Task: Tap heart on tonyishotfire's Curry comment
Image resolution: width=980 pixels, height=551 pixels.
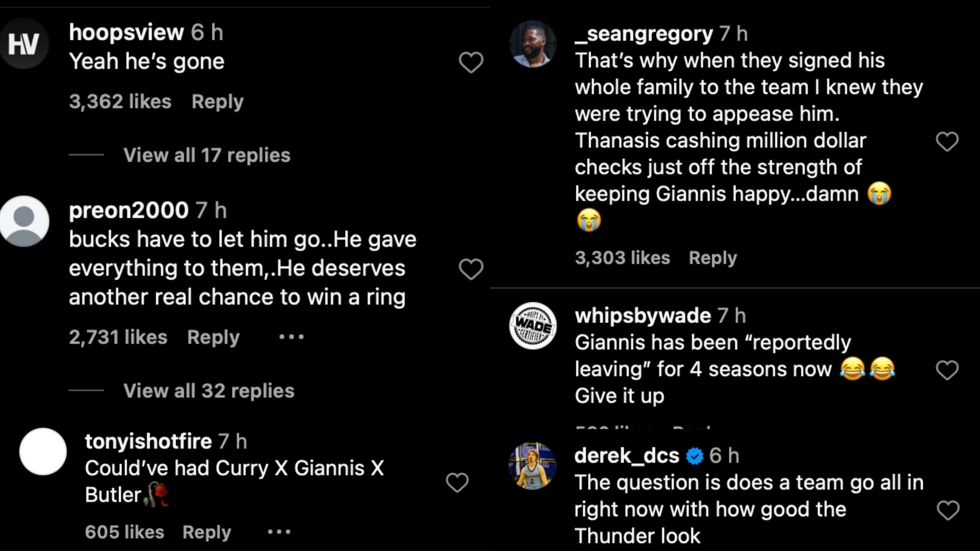Action: click(457, 482)
